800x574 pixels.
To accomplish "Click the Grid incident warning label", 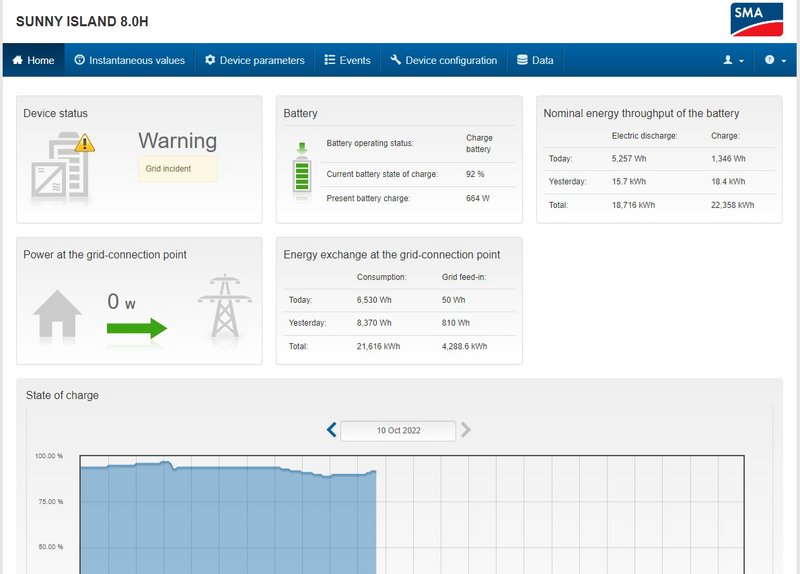I will [177, 169].
